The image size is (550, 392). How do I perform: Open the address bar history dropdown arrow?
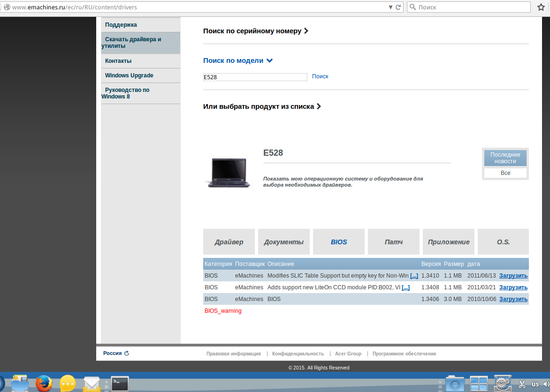pos(390,7)
